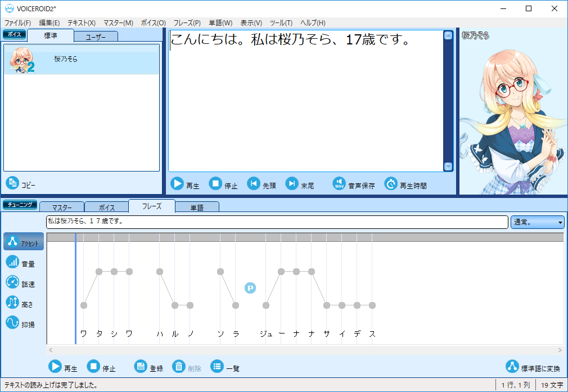Open the ツール(T) menu
This screenshot has height=392, width=568.
click(x=281, y=23)
